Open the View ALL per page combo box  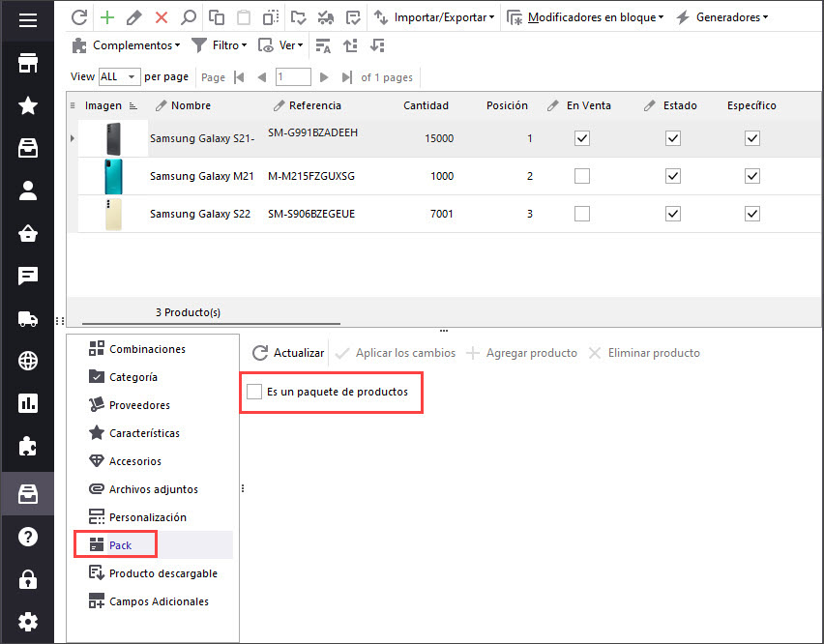tap(119, 76)
